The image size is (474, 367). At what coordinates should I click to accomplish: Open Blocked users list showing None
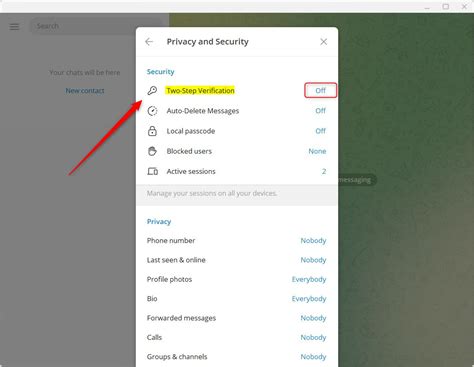tap(237, 151)
